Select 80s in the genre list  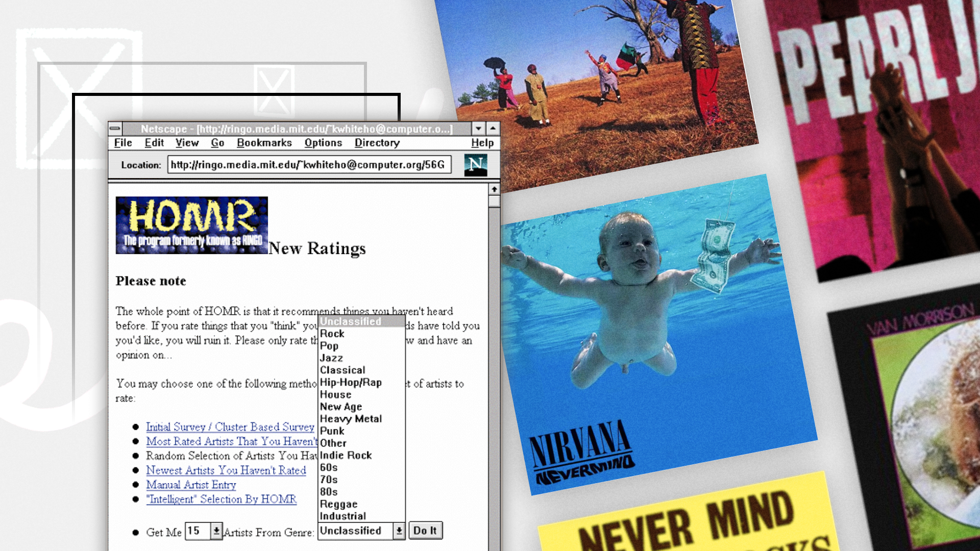(x=361, y=492)
